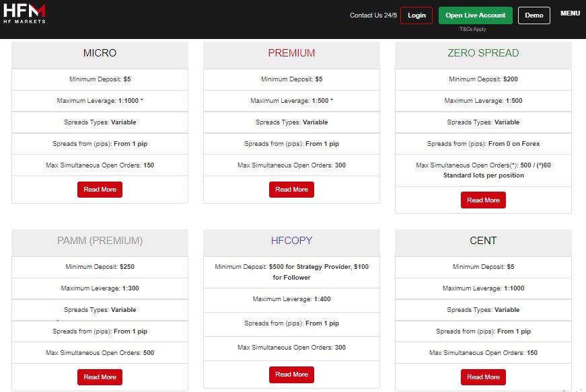Read More on the Cent account
Viewport: 586px width, 392px height.
(x=483, y=377)
